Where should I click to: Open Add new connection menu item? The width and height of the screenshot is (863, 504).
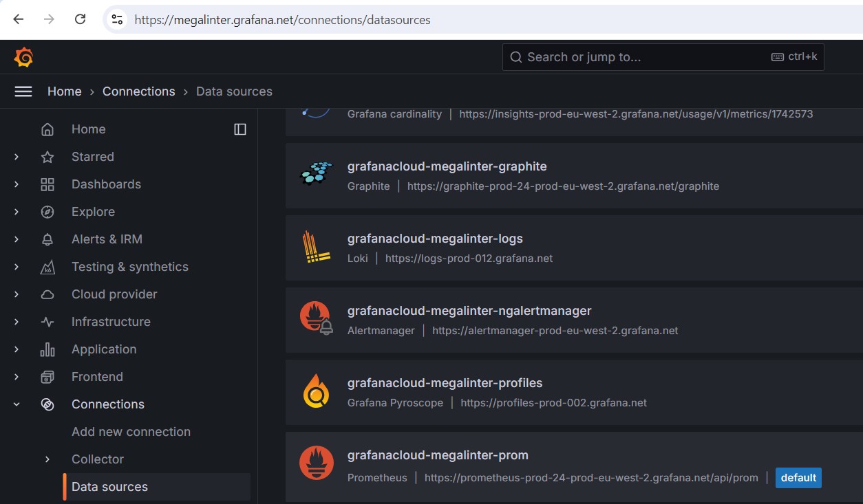[x=131, y=432]
